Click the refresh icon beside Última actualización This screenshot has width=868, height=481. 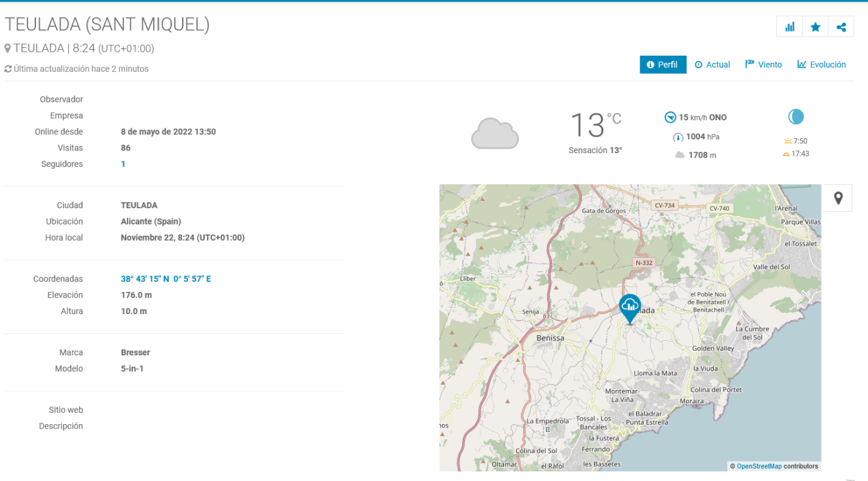[x=8, y=69]
